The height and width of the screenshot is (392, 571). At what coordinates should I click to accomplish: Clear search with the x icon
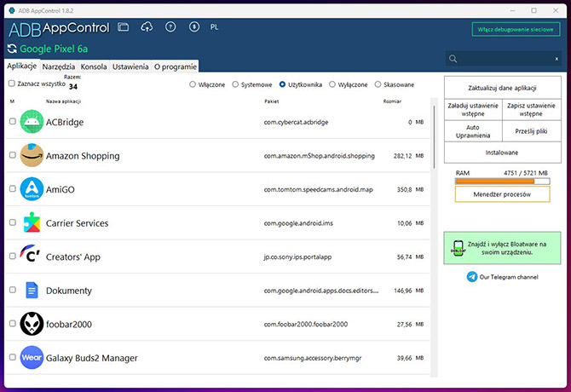point(557,59)
